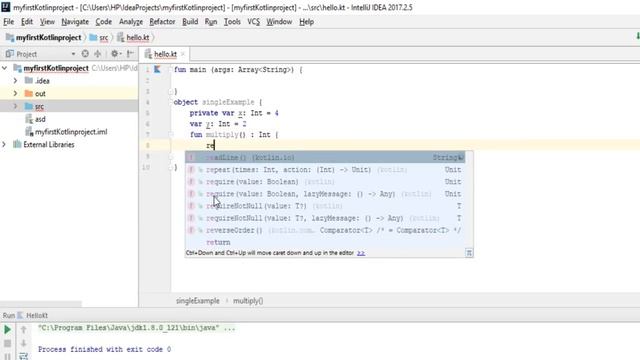Open the Window menu
The height and width of the screenshot is (360, 640).
click(279, 22)
